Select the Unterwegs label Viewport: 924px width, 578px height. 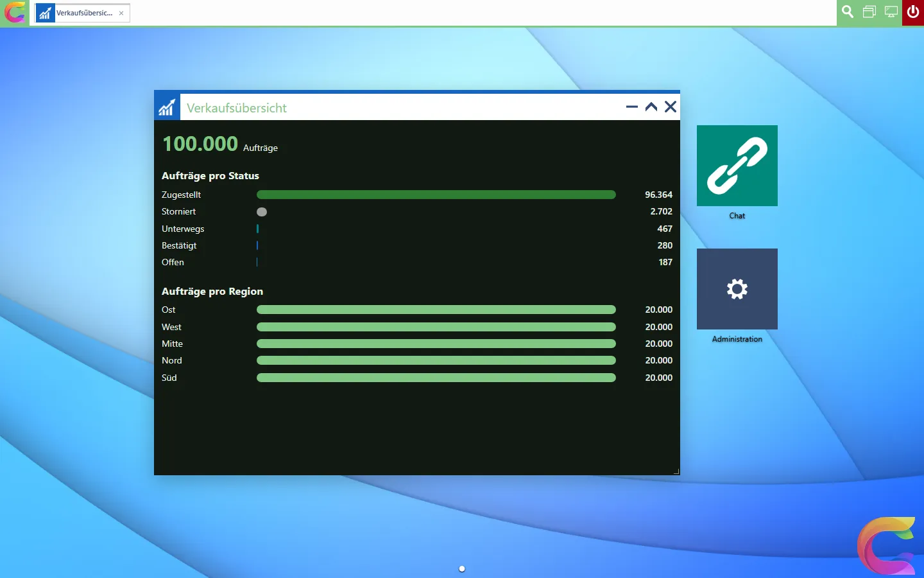click(183, 229)
